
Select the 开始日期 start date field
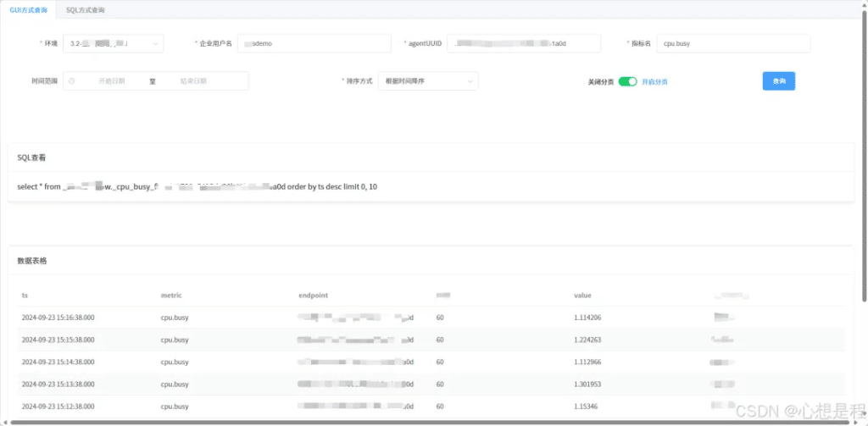pos(112,81)
